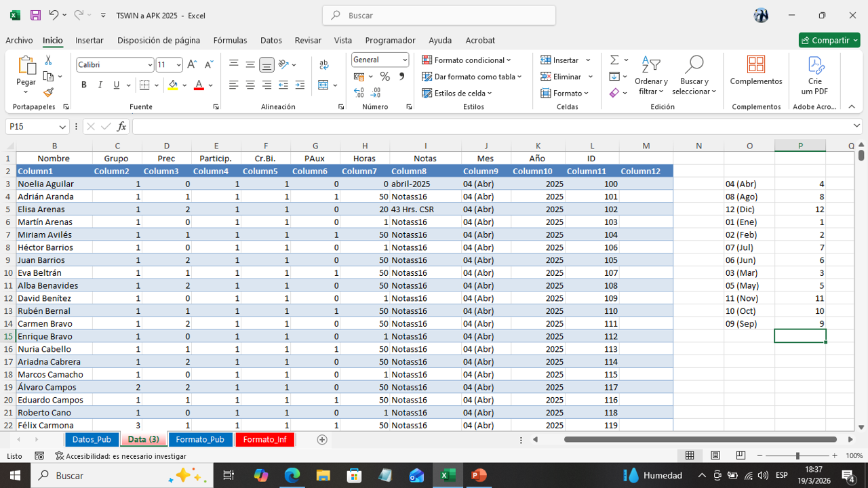The height and width of the screenshot is (488, 868).
Task: Open the Datos ribbon tab
Action: click(271, 40)
